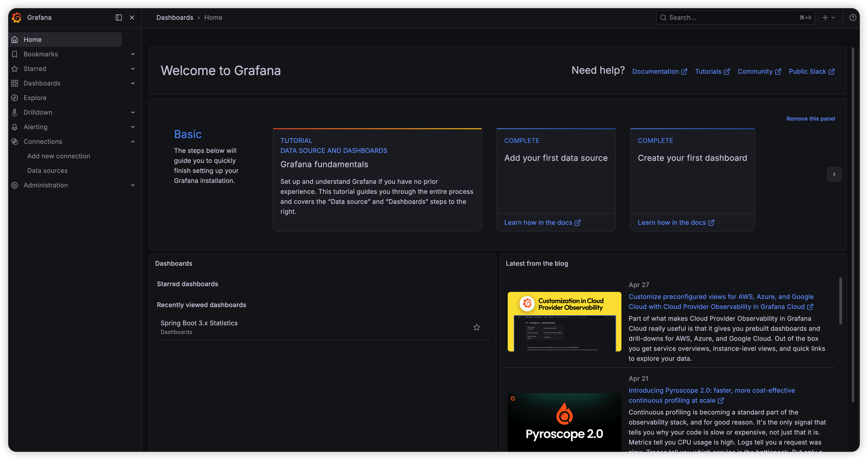The width and height of the screenshot is (868, 460).
Task: Expand the Starred section chevron
Action: [133, 69]
